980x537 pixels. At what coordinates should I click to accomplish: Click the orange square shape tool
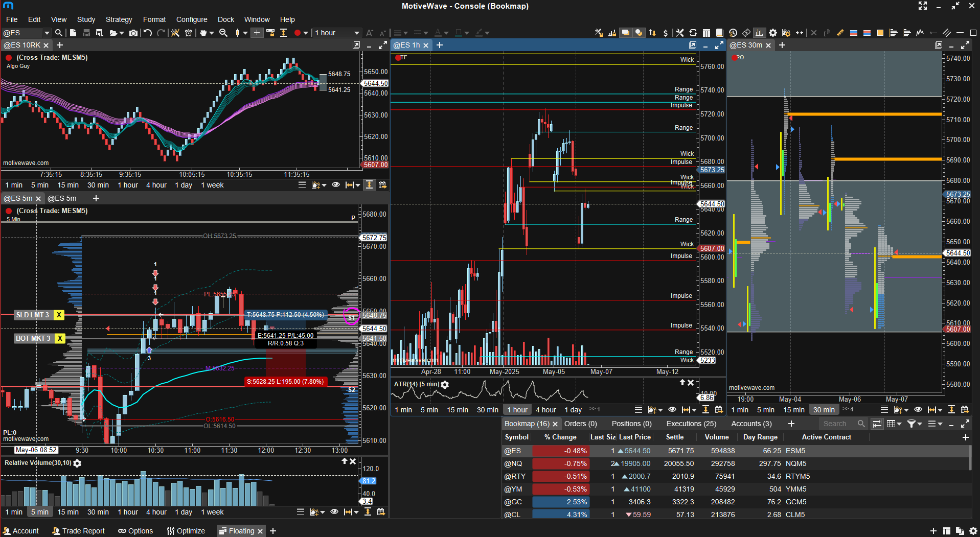point(880,33)
